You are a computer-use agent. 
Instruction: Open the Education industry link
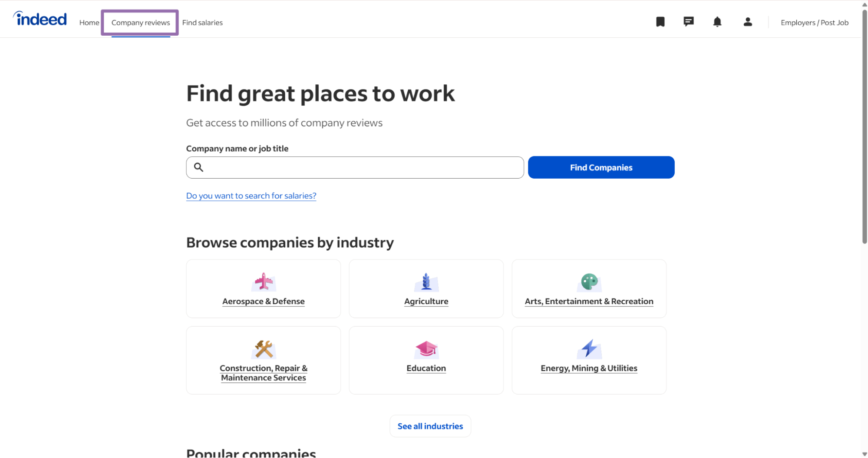click(426, 368)
